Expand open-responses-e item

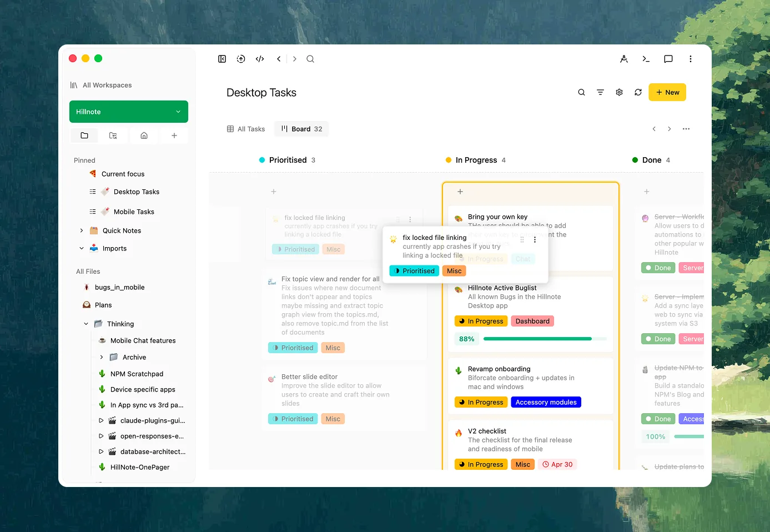(x=101, y=436)
